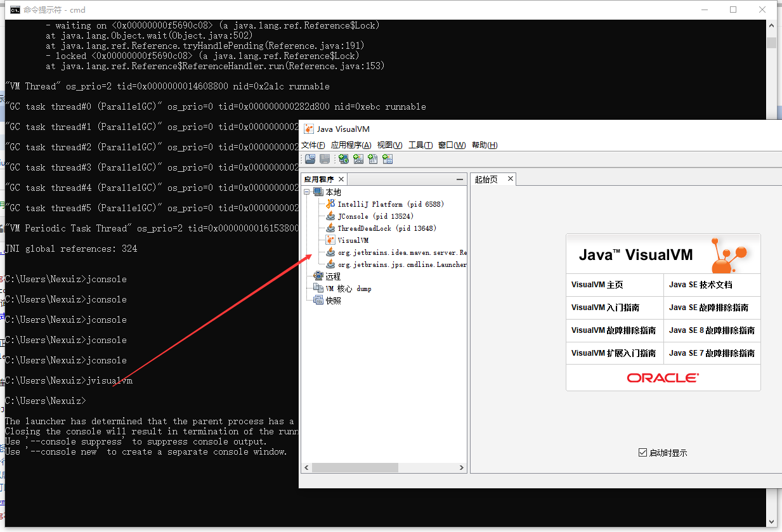
Task: Minimize the 应用程序 panel
Action: click(460, 179)
